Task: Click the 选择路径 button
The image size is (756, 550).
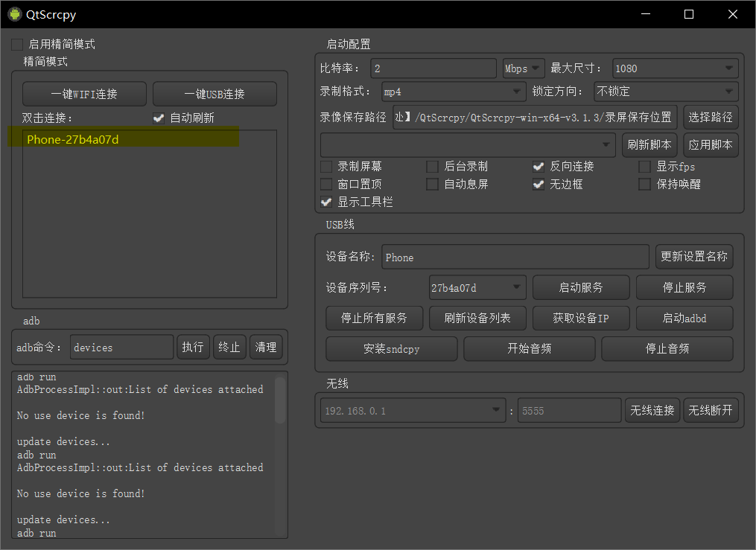Action: [x=711, y=117]
